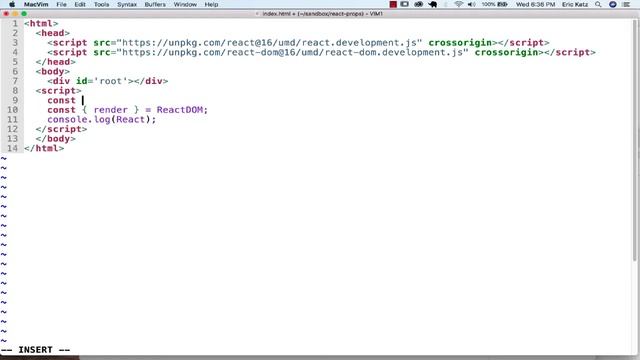Click the battery 100% indicator
The height and width of the screenshot is (360, 640).
(495, 4)
